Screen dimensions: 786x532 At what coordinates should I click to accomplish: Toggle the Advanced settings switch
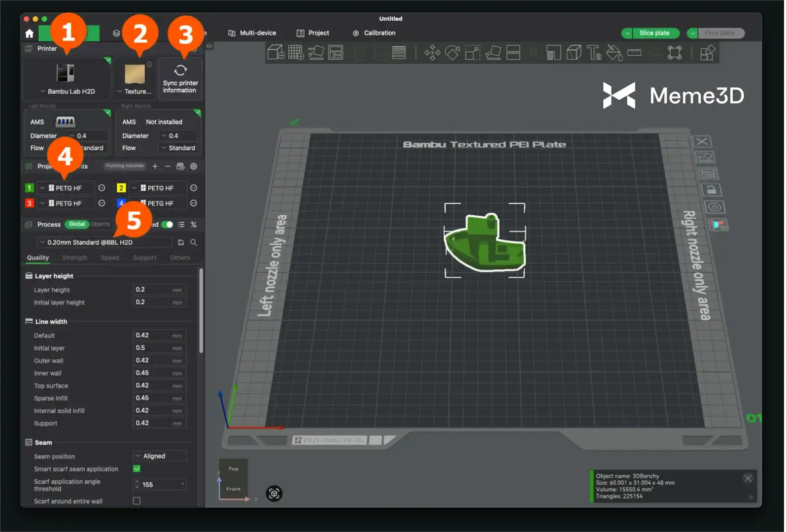[168, 225]
